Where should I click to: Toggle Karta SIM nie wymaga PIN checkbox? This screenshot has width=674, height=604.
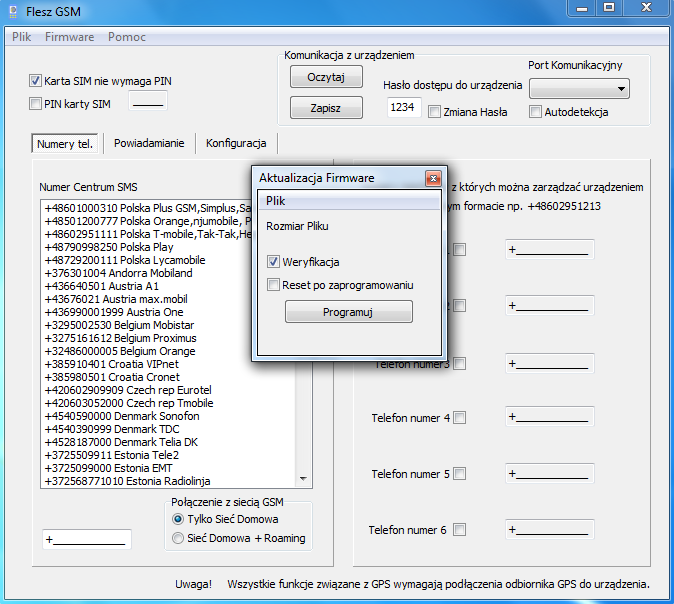pyautogui.click(x=35, y=81)
